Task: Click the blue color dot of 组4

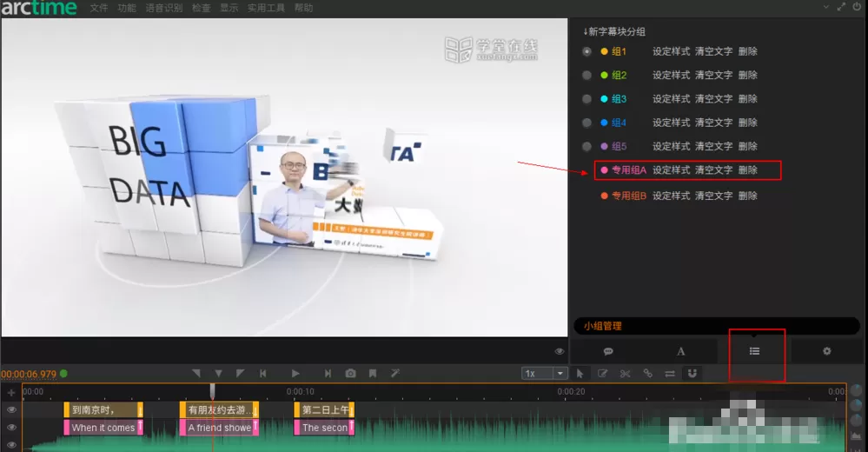Action: [x=604, y=123]
